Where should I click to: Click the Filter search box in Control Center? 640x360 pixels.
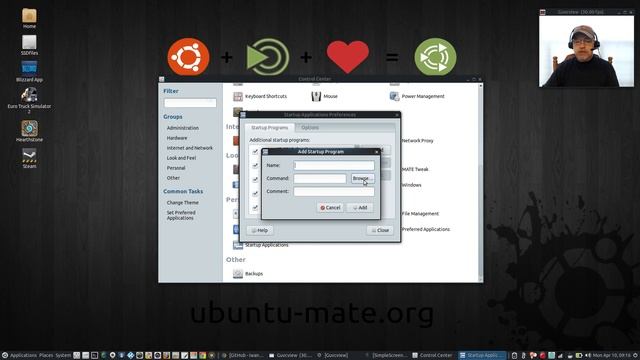coord(190,103)
